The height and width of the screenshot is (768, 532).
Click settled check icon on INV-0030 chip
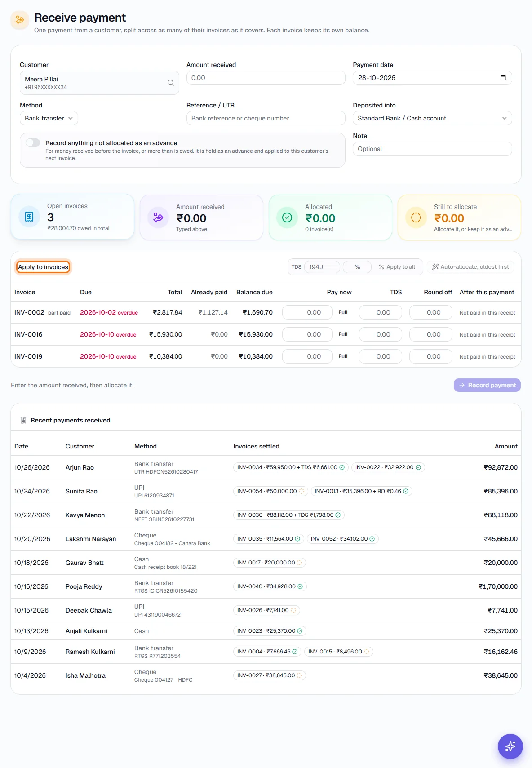(x=338, y=515)
